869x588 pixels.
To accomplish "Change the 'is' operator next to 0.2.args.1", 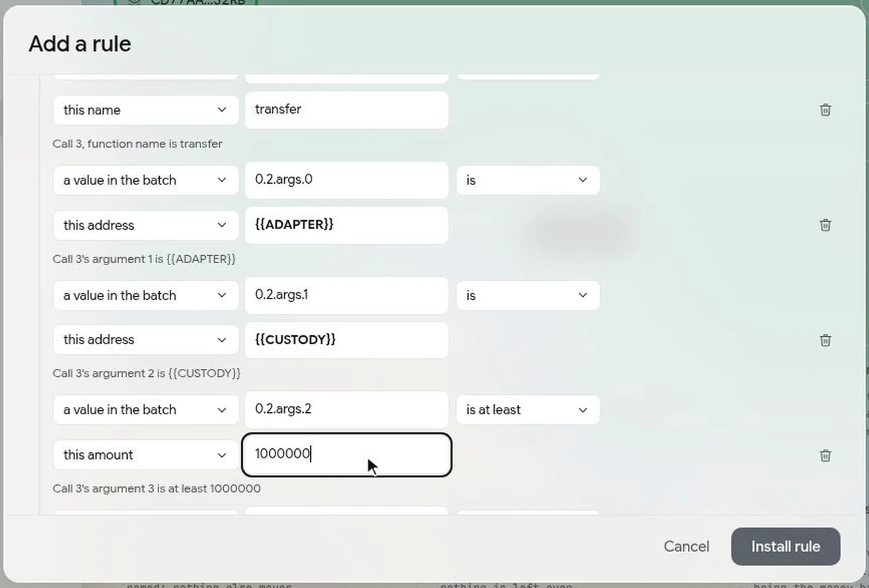I will pos(528,295).
